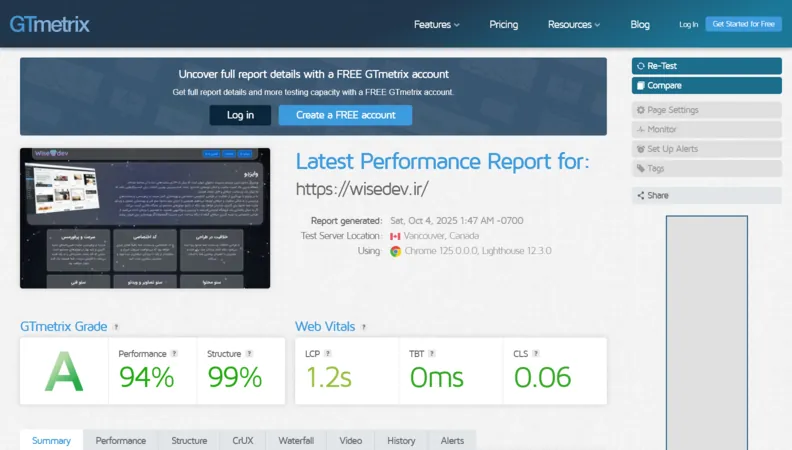Click the Tags label icon
This screenshot has width=792, height=450.
coord(640,168)
